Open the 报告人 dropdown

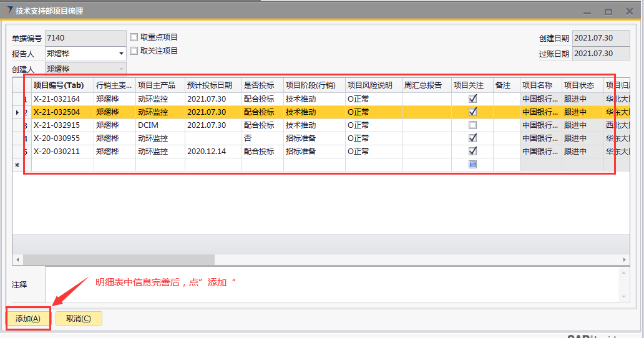coord(121,54)
